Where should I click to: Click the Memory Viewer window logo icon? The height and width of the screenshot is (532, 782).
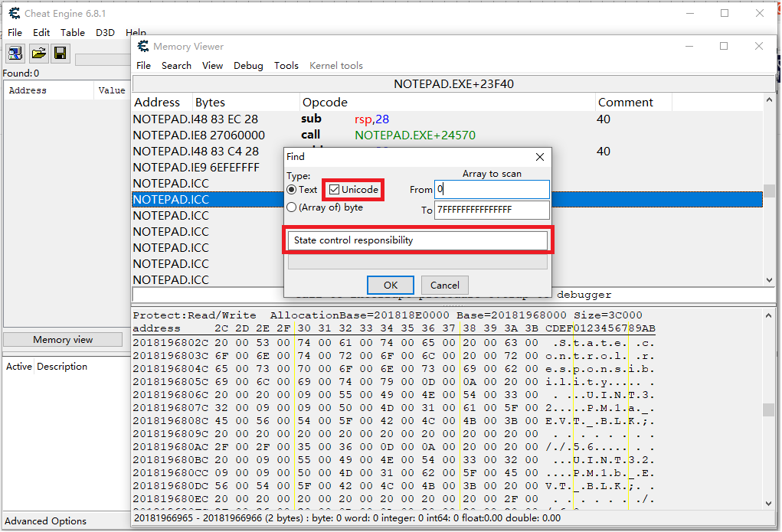coord(143,47)
